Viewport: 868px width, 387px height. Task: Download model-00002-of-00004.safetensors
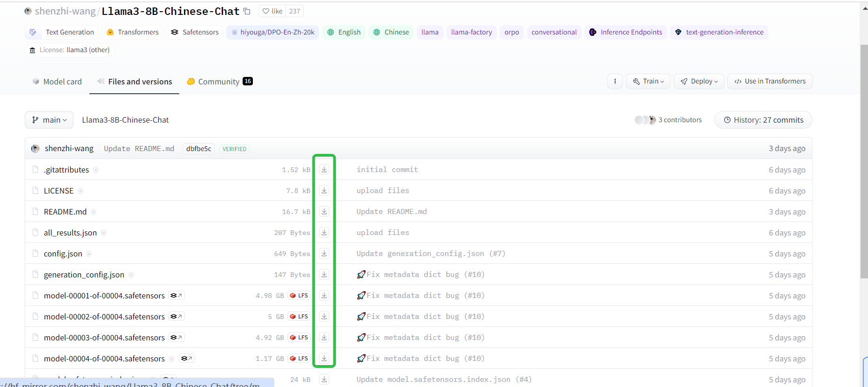tap(324, 317)
